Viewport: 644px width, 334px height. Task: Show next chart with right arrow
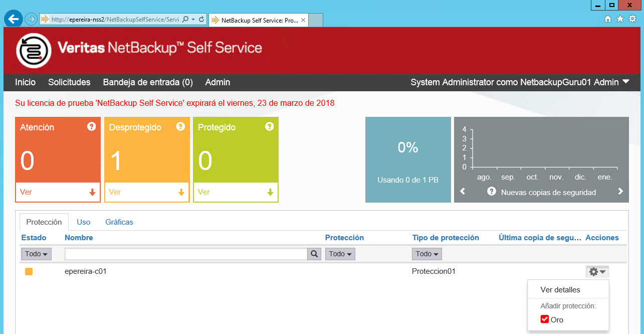tap(620, 192)
